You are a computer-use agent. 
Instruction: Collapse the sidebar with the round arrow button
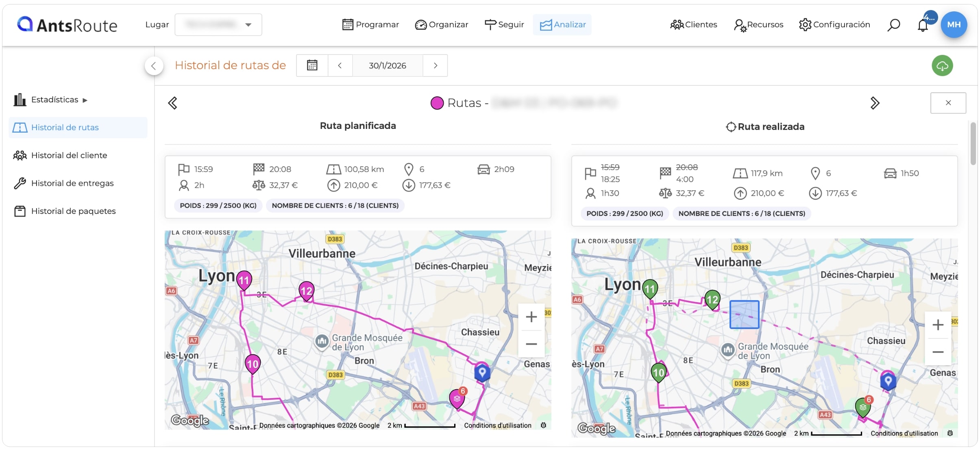154,66
